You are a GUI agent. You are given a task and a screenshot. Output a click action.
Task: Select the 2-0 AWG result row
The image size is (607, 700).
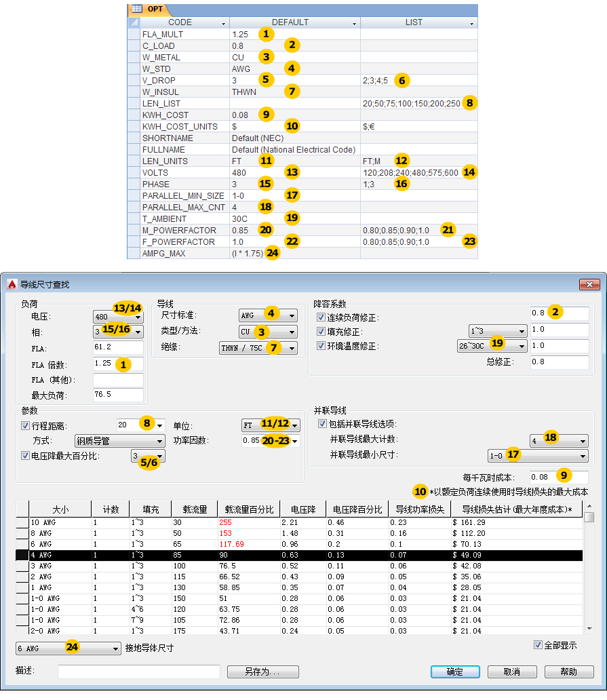[x=299, y=630]
